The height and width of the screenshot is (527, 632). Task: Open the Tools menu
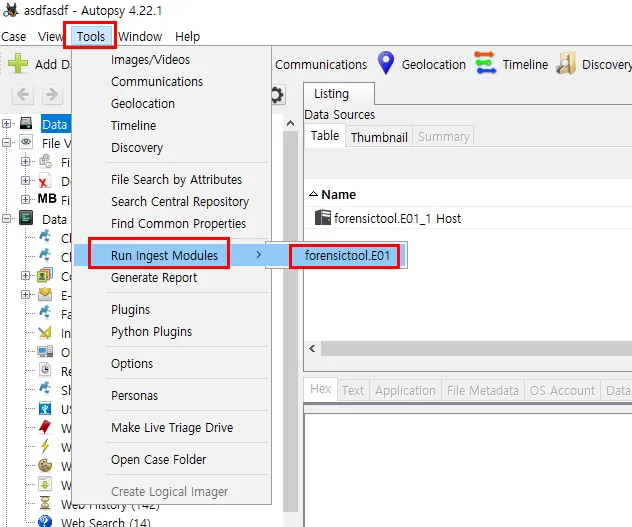click(91, 37)
